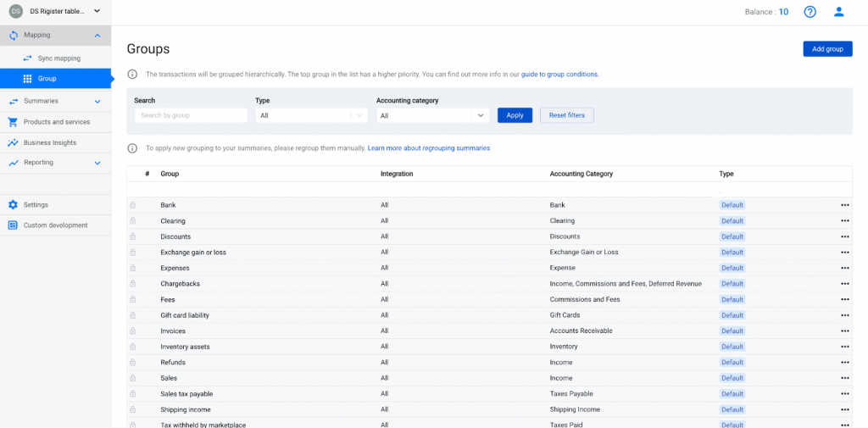This screenshot has height=428, width=868.
Task: Click the help question mark icon
Action: click(x=810, y=12)
